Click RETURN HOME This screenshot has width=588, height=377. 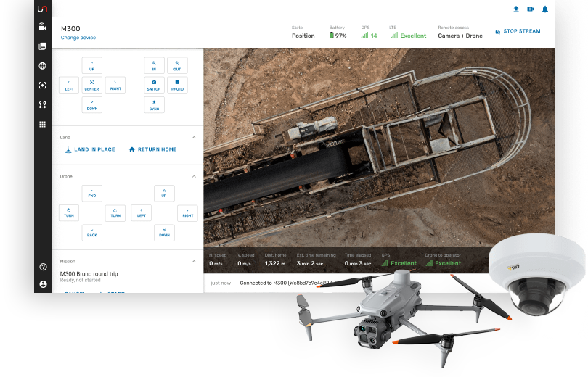click(152, 149)
